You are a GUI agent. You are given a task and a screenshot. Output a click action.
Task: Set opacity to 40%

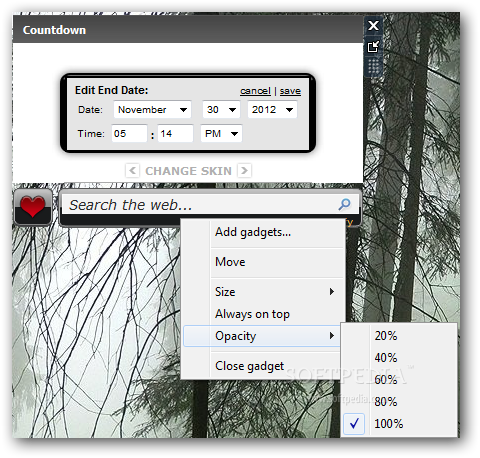click(399, 358)
